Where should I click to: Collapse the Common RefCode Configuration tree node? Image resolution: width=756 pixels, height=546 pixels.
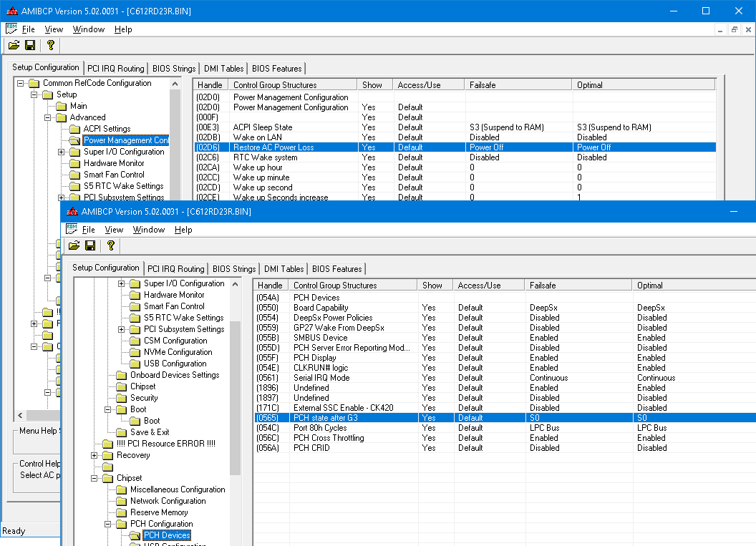21,83
